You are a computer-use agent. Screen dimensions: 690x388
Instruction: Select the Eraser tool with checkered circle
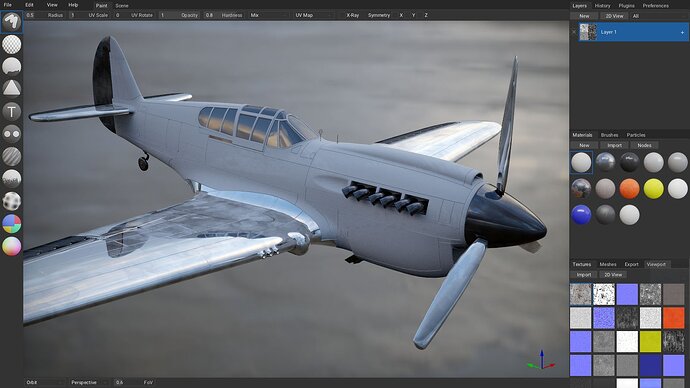[x=11, y=44]
